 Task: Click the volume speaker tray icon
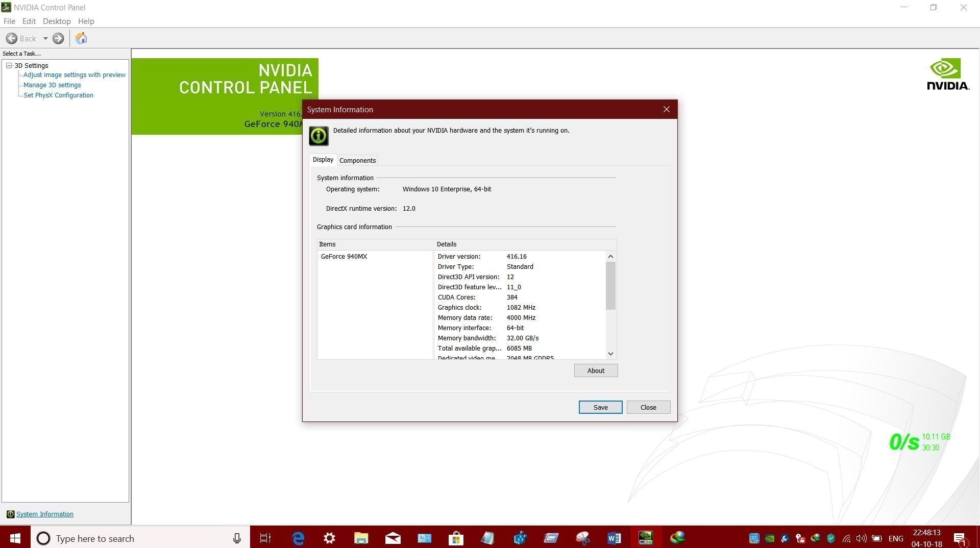[x=862, y=538]
